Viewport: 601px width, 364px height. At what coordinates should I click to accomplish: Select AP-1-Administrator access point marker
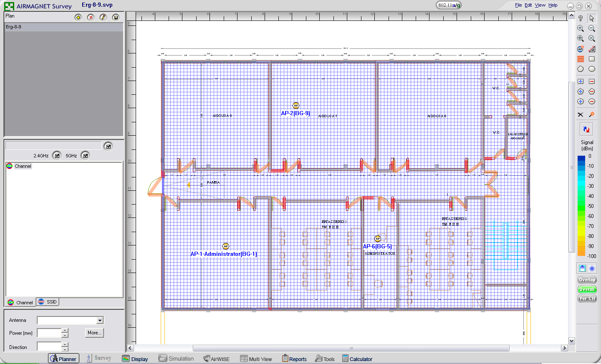(226, 246)
